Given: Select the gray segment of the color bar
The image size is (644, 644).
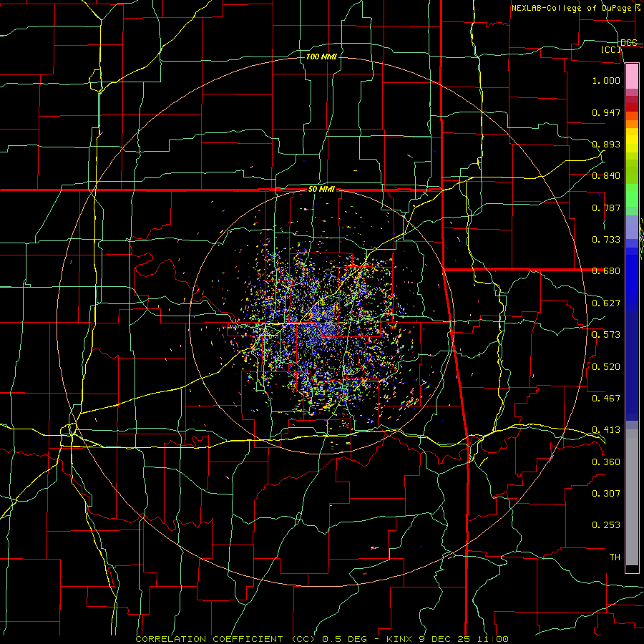Looking at the screenshot, I should pos(632,497).
